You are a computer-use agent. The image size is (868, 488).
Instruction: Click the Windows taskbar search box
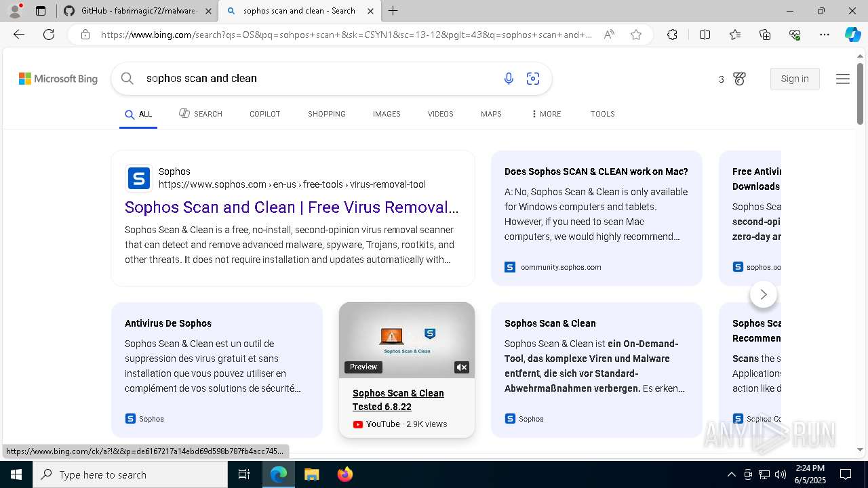coord(130,474)
